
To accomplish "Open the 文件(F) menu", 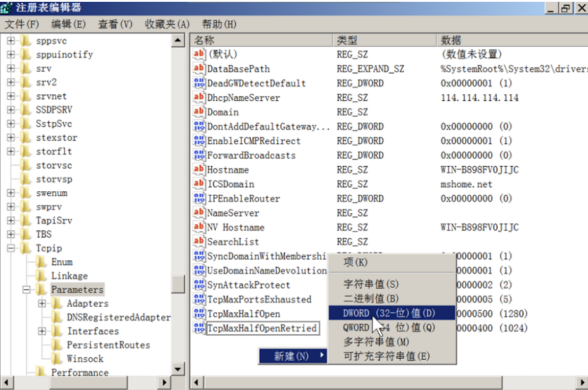I will point(22,24).
